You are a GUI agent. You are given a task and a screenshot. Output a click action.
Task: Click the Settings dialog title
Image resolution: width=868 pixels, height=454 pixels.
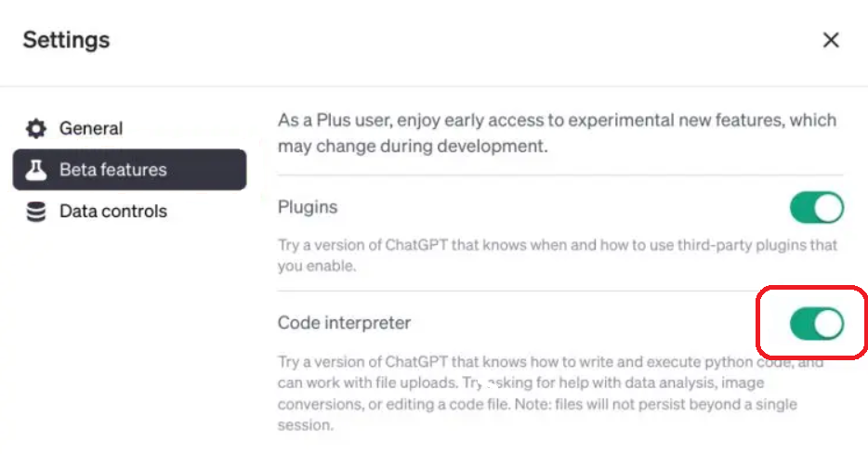pyautogui.click(x=66, y=40)
